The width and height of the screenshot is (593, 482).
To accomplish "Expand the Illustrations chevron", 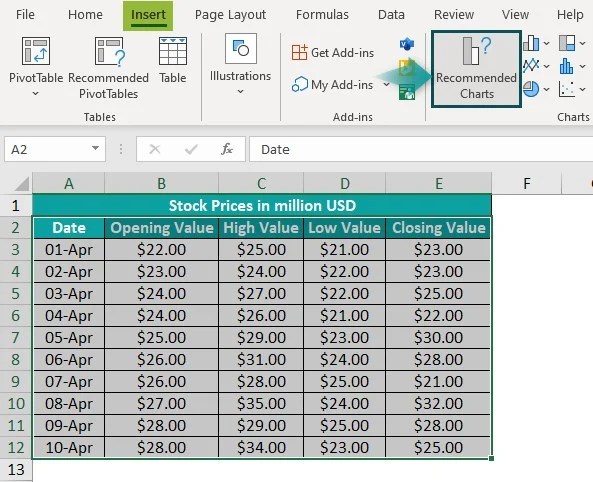I will click(241, 92).
